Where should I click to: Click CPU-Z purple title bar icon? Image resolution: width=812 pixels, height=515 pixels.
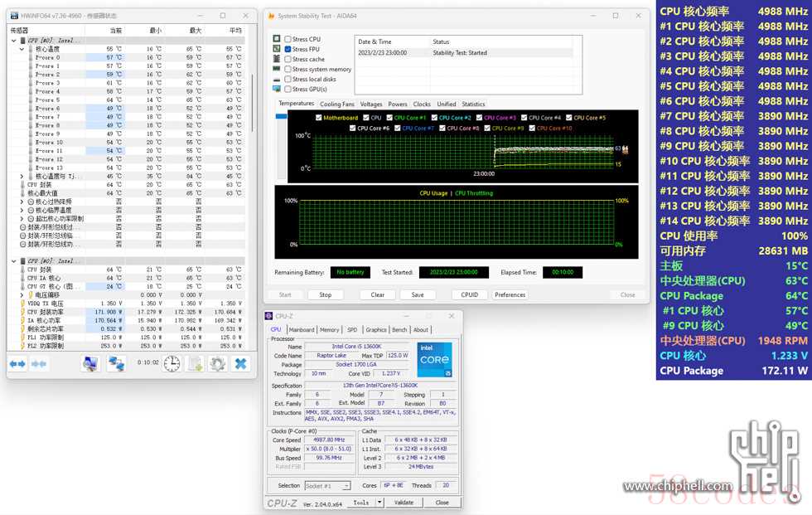click(268, 316)
